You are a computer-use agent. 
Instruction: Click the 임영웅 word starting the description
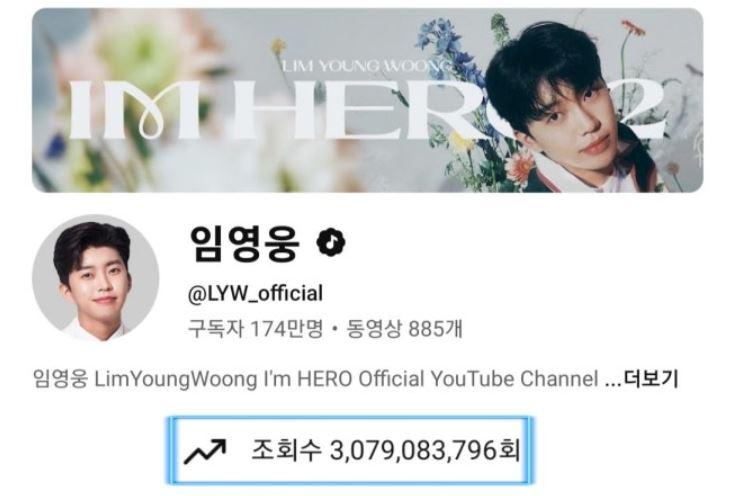coord(60,379)
